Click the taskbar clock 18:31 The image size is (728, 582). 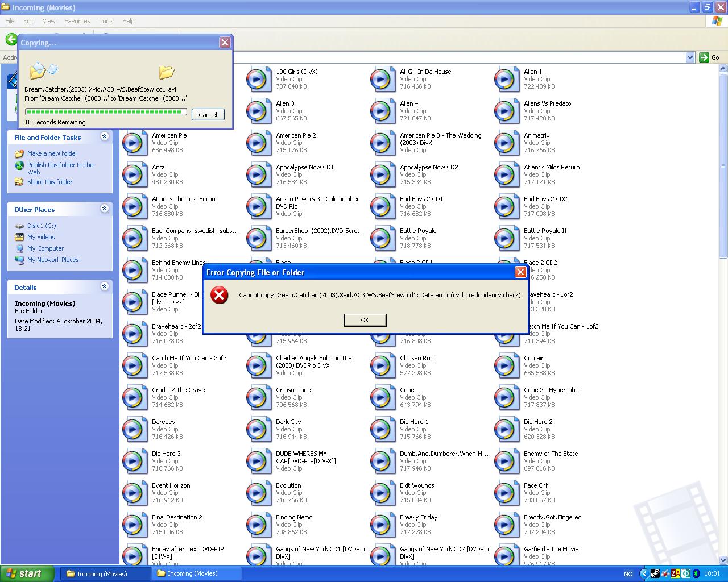coord(712,574)
